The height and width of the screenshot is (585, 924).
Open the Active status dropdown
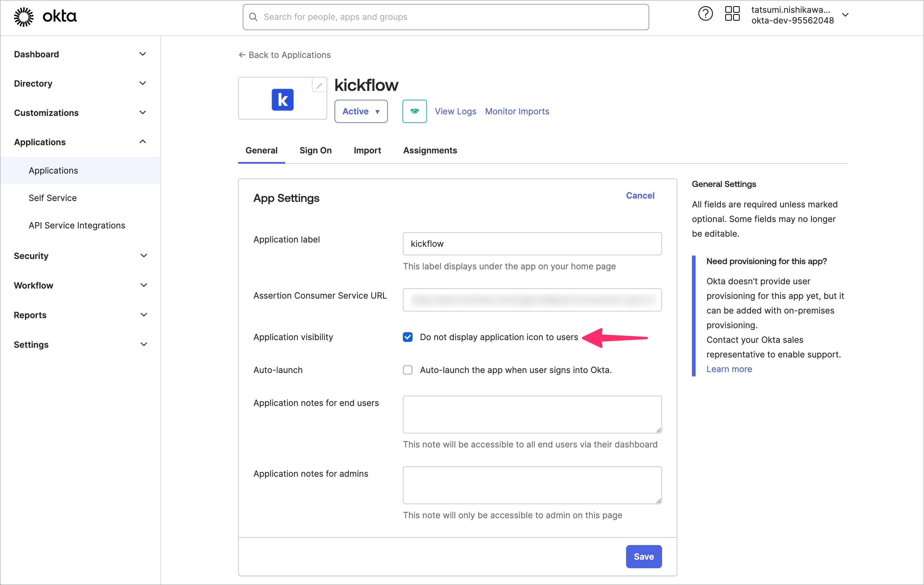click(x=361, y=111)
